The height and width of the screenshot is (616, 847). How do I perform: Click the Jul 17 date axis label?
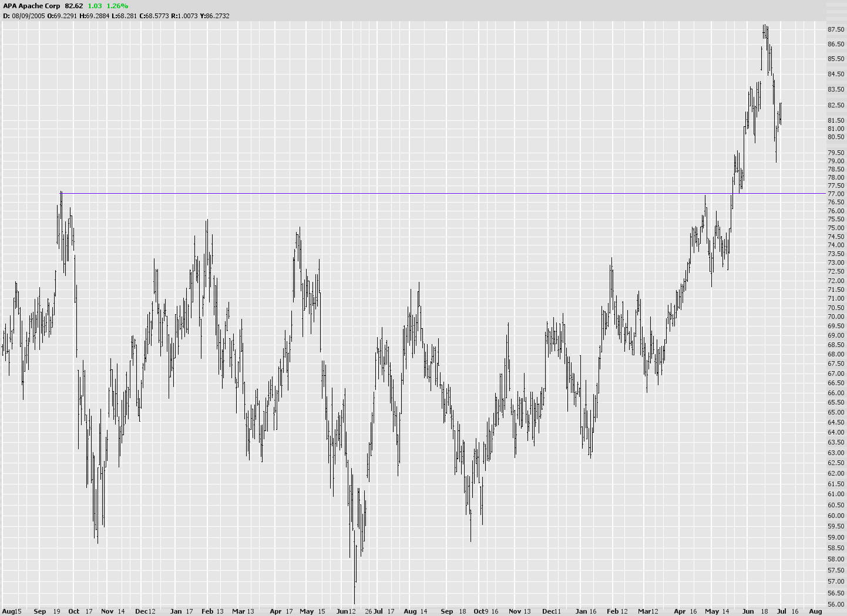[384, 611]
